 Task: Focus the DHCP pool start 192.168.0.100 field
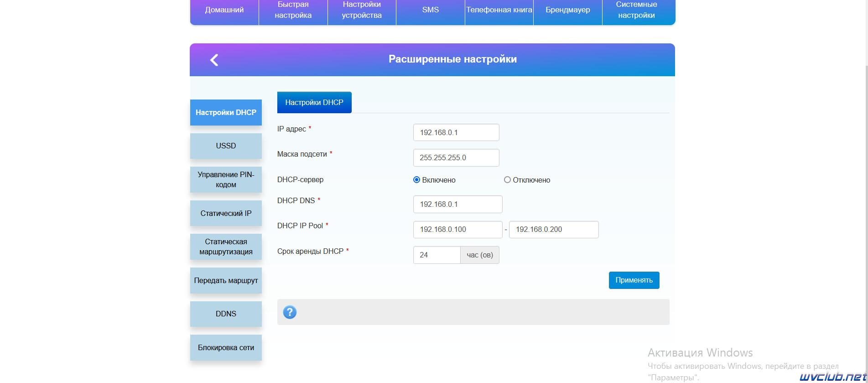pos(458,230)
